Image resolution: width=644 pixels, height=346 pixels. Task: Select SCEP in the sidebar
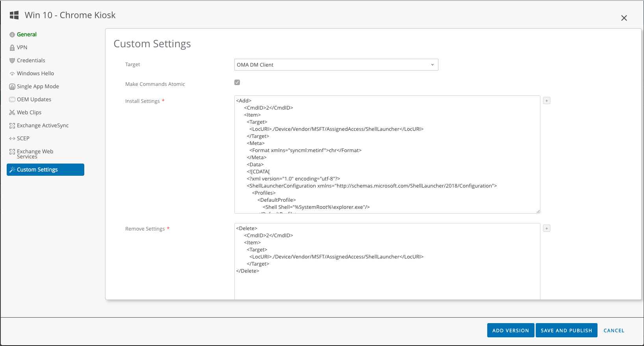(23, 139)
